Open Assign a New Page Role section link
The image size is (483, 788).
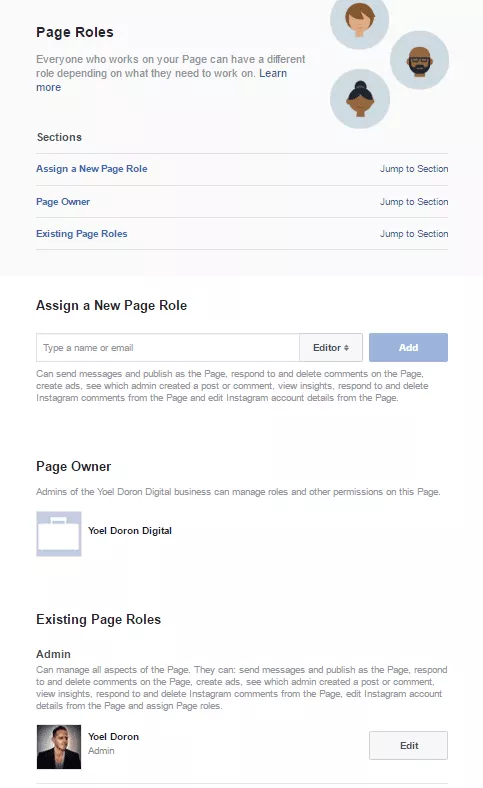click(x=91, y=169)
